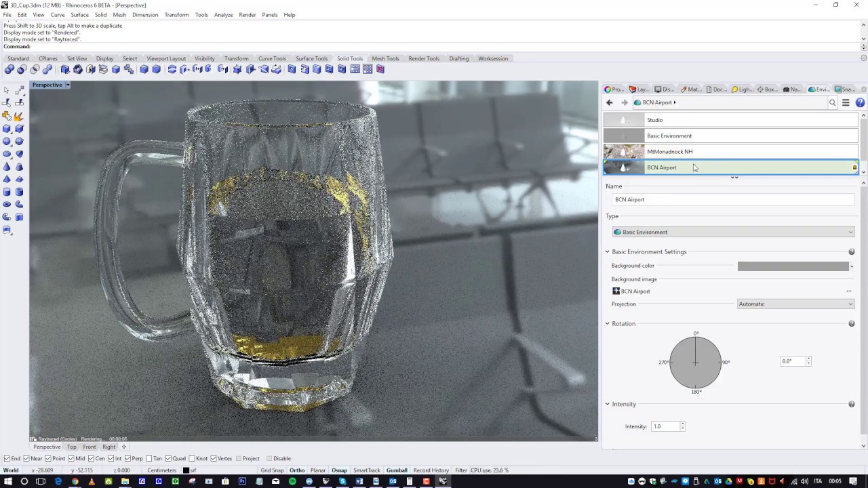Toggle the Point osnap checkbox
The width and height of the screenshot is (868, 488).
[47, 458]
